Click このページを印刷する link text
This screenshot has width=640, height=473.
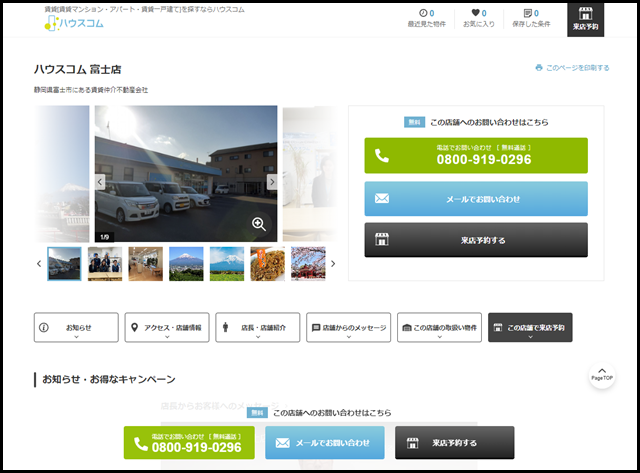pos(578,68)
